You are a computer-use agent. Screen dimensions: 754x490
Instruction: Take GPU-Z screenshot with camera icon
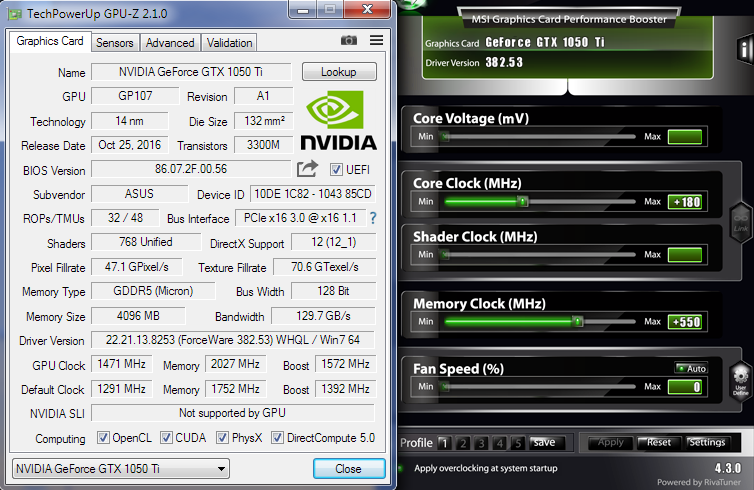point(349,40)
